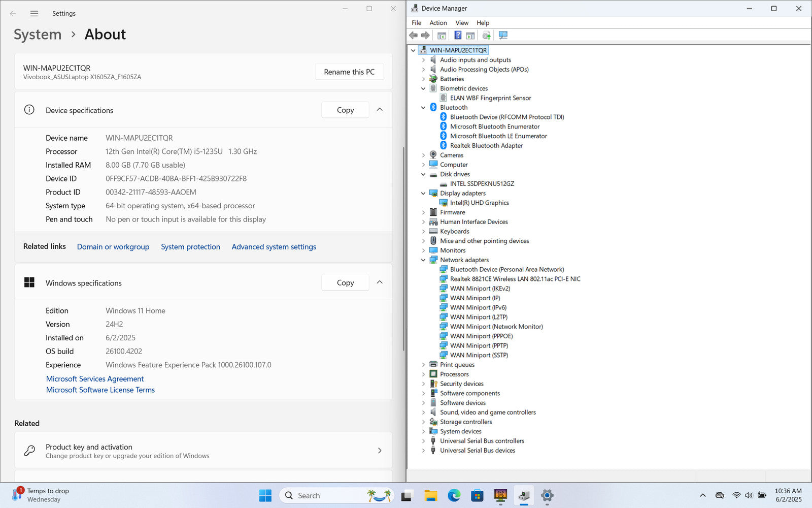Open Microsoft Store from taskbar

tap(477, 495)
